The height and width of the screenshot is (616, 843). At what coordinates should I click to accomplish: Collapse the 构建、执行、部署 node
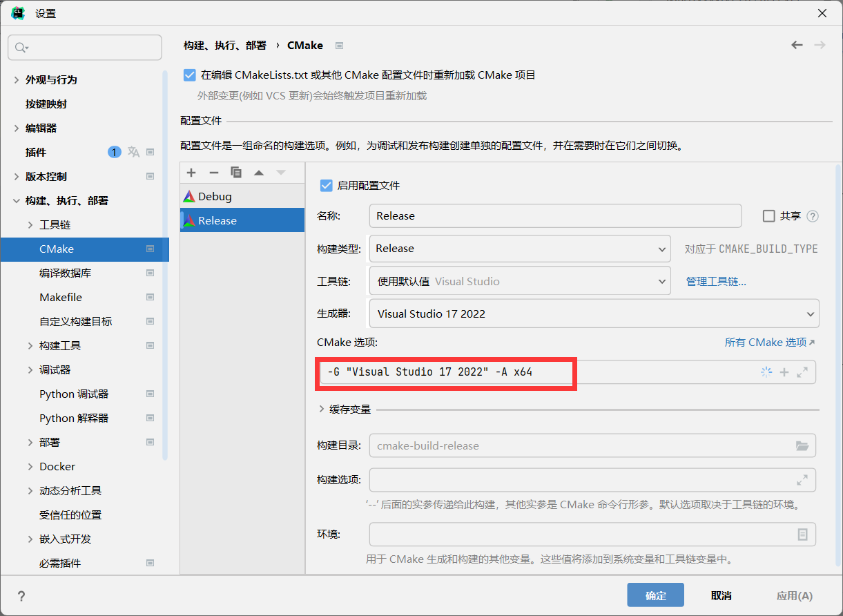pos(17,201)
